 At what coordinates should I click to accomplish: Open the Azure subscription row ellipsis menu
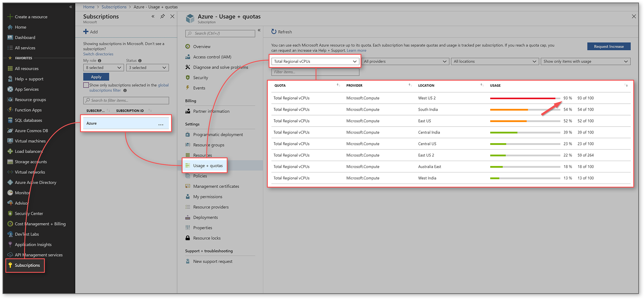pos(161,124)
